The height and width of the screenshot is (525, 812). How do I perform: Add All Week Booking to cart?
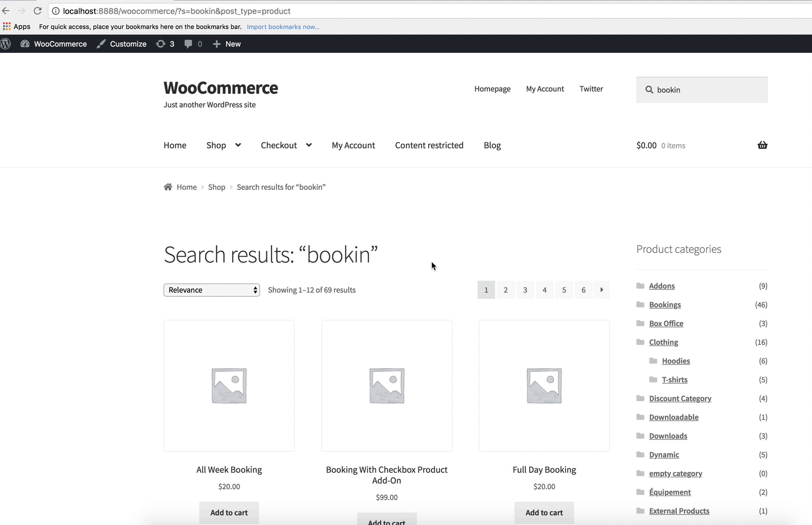click(229, 512)
